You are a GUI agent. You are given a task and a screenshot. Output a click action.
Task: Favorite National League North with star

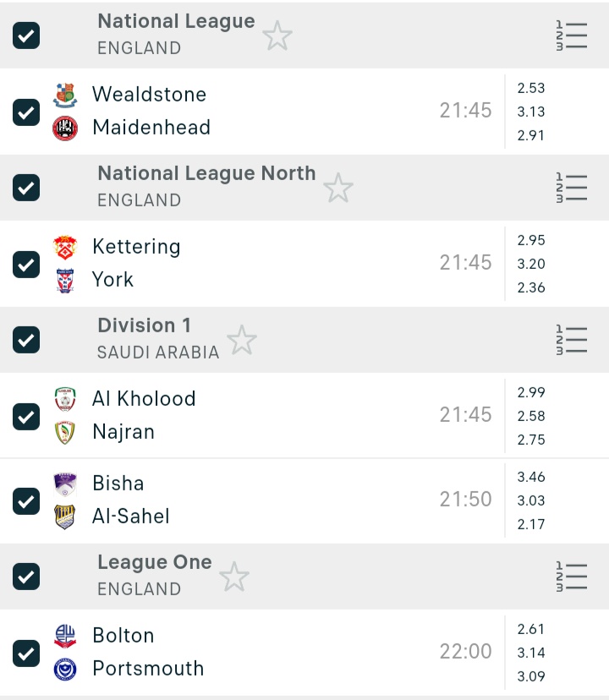point(338,188)
